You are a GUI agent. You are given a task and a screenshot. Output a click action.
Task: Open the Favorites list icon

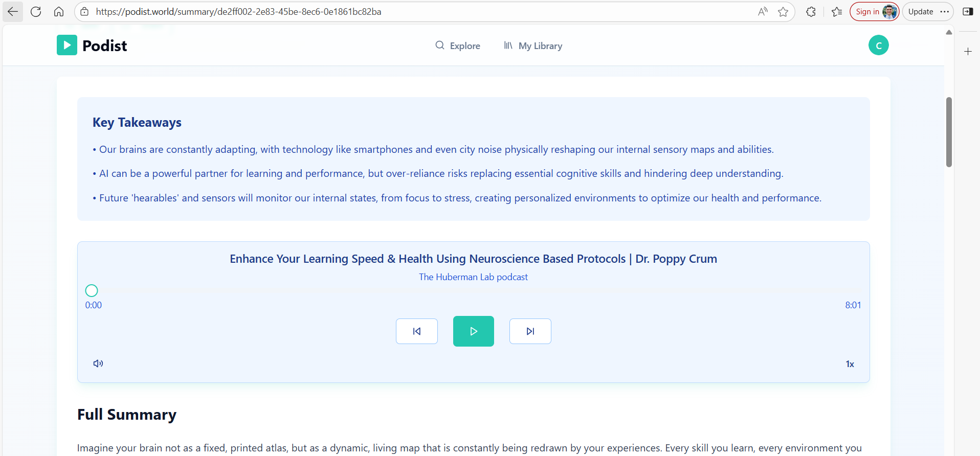click(x=837, y=12)
